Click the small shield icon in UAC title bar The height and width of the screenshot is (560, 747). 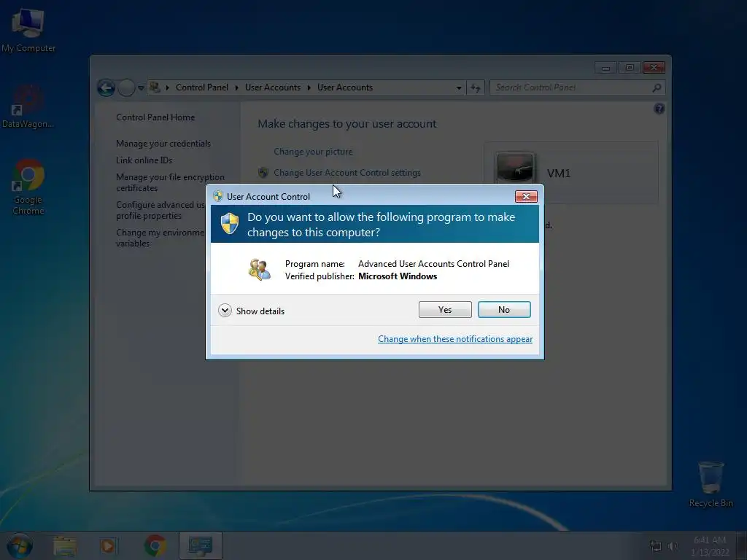click(x=218, y=196)
